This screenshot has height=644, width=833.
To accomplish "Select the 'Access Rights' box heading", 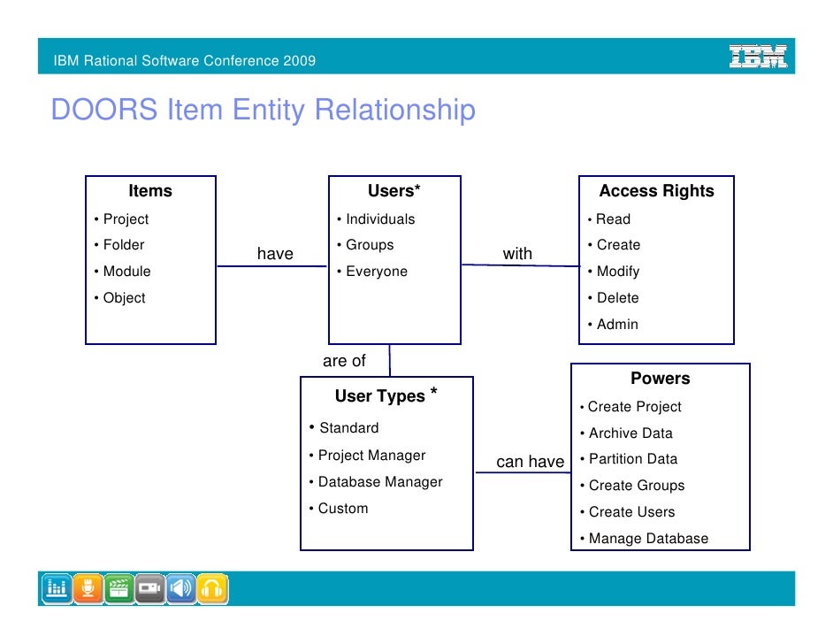I will click(657, 191).
